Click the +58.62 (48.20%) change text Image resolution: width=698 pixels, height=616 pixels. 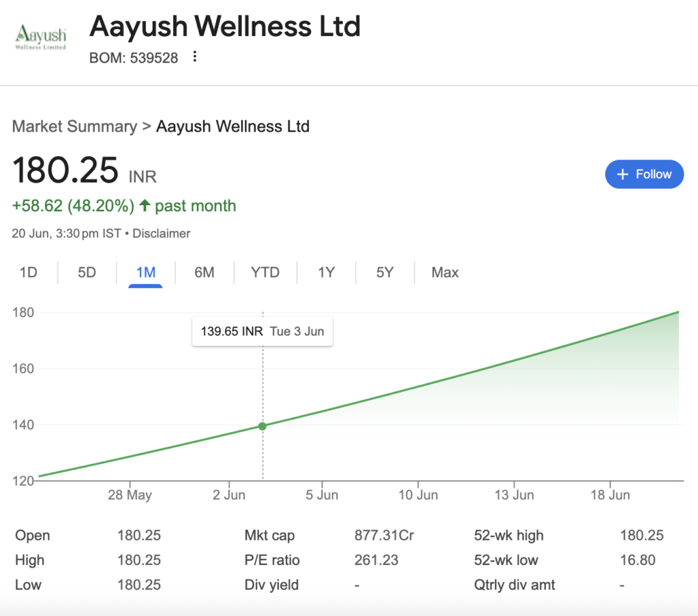pos(73,206)
